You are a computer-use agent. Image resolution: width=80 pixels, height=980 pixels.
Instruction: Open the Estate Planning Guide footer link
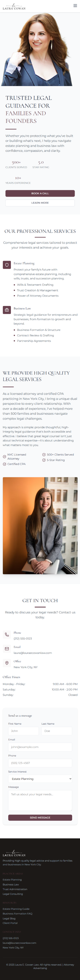pos(16,909)
